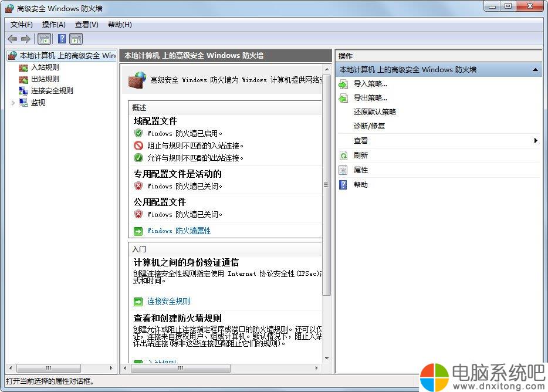Click the 刷新 refresh icon
The height and width of the screenshot is (392, 548).
pyautogui.click(x=343, y=156)
